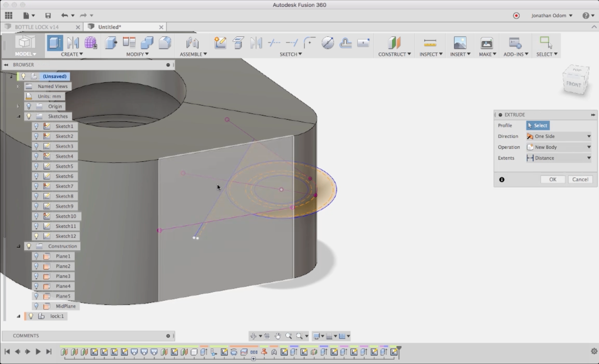The image size is (599, 364).
Task: Open the CONSTRUCT menu
Action: [394, 54]
